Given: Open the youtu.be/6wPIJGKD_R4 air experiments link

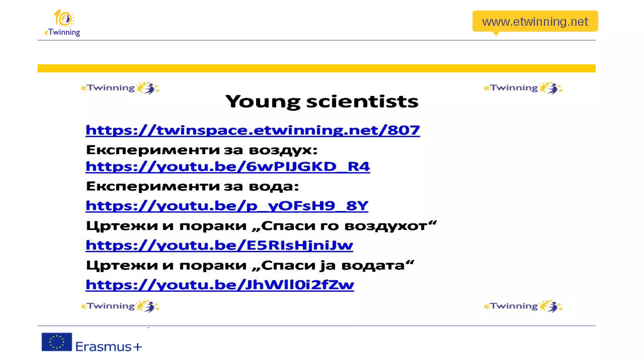Looking at the screenshot, I should pyautogui.click(x=228, y=167).
